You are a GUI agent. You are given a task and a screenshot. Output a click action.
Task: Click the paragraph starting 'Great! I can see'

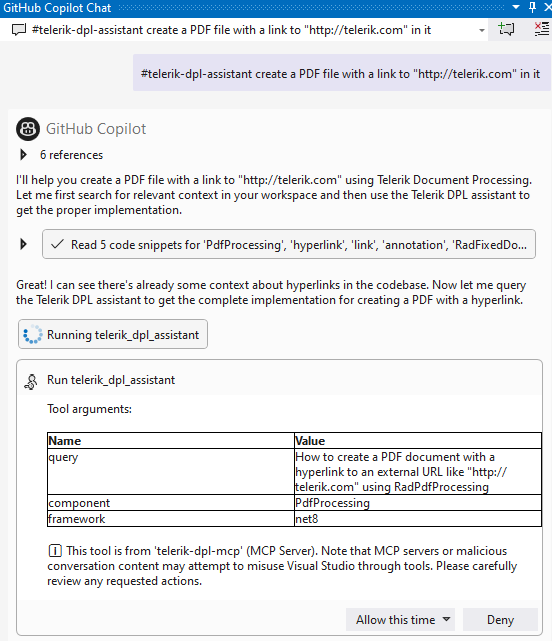(271, 292)
